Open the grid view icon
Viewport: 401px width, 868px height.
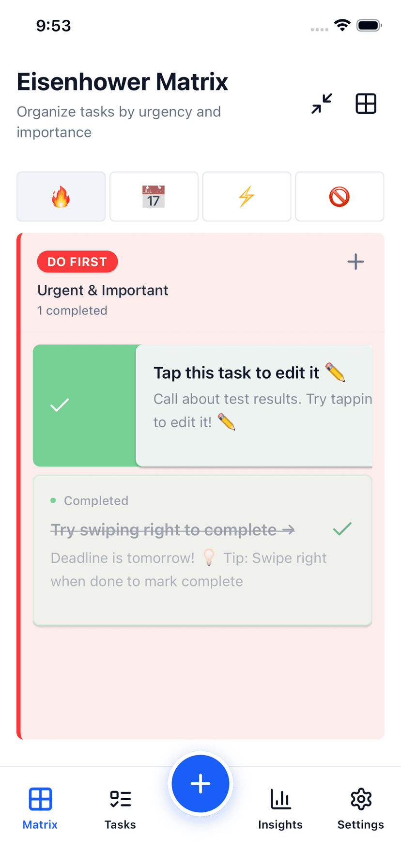click(366, 103)
